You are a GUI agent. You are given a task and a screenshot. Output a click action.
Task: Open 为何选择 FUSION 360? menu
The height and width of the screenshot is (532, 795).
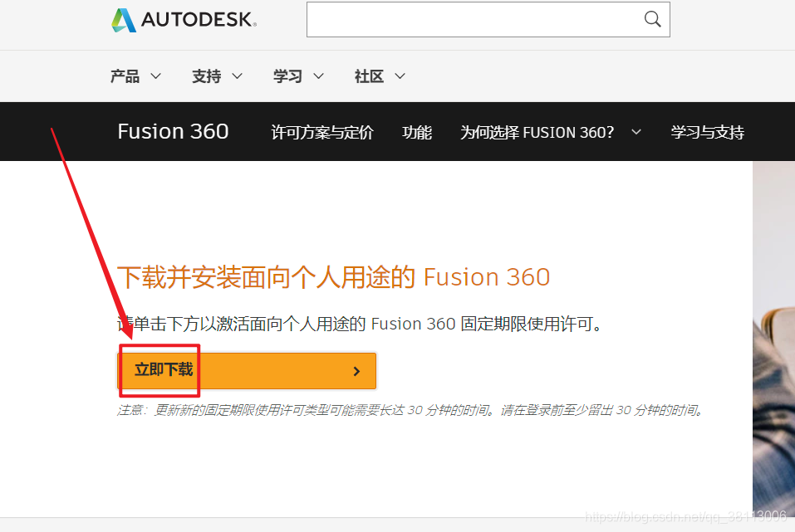(x=537, y=132)
